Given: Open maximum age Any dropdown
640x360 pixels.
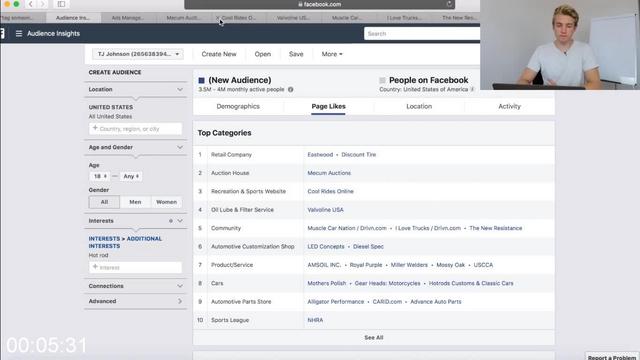Looking at the screenshot, I should 131,176.
